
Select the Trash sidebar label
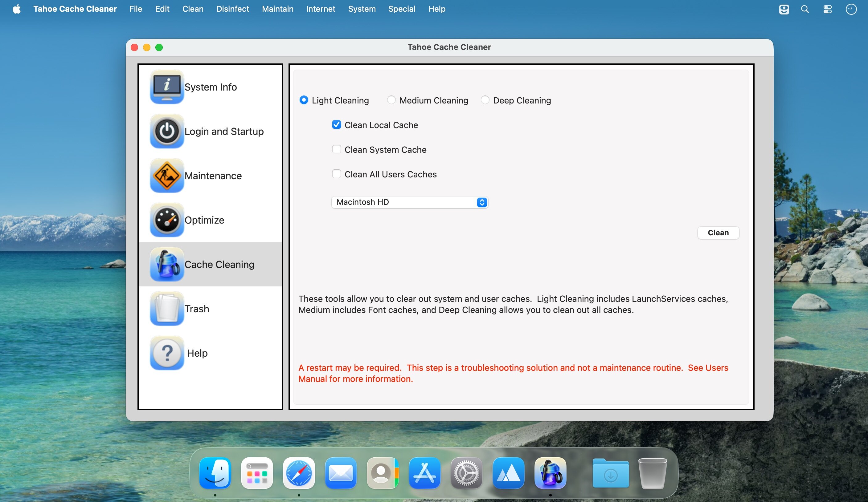point(197,309)
